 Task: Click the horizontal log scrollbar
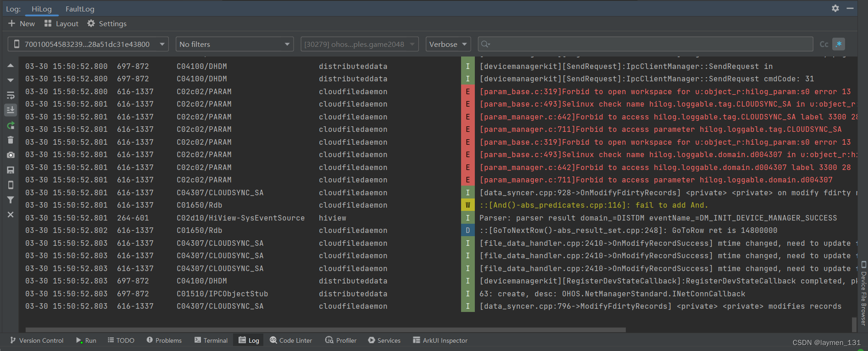pos(326,330)
